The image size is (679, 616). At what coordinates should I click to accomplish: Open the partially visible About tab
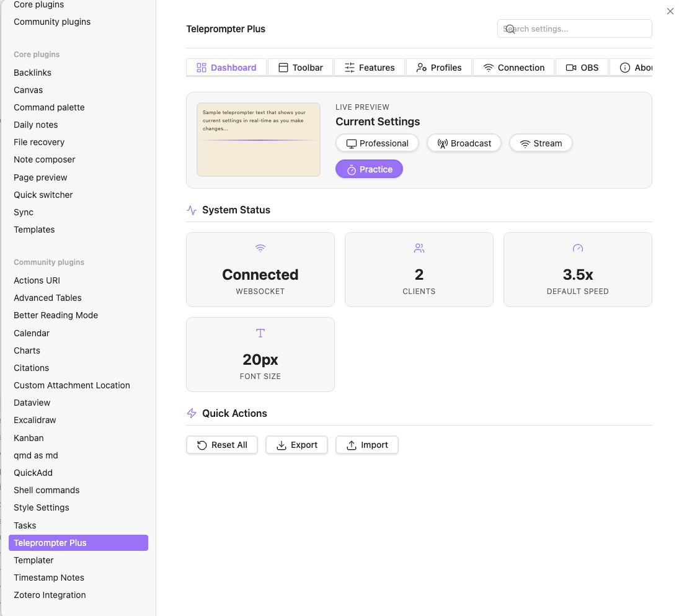pyautogui.click(x=631, y=68)
